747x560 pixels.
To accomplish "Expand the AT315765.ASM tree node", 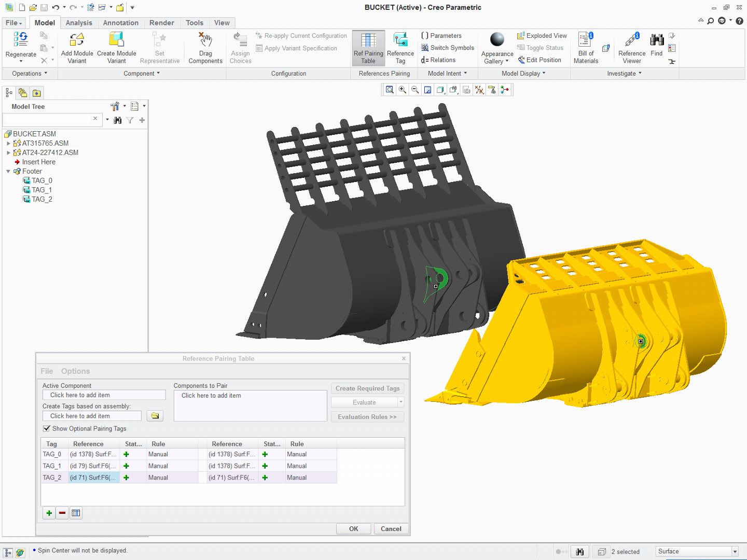I will click(x=8, y=143).
